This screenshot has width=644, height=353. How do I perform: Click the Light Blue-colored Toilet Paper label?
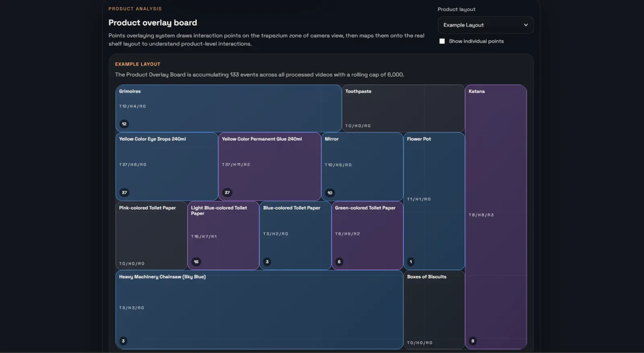point(219,211)
